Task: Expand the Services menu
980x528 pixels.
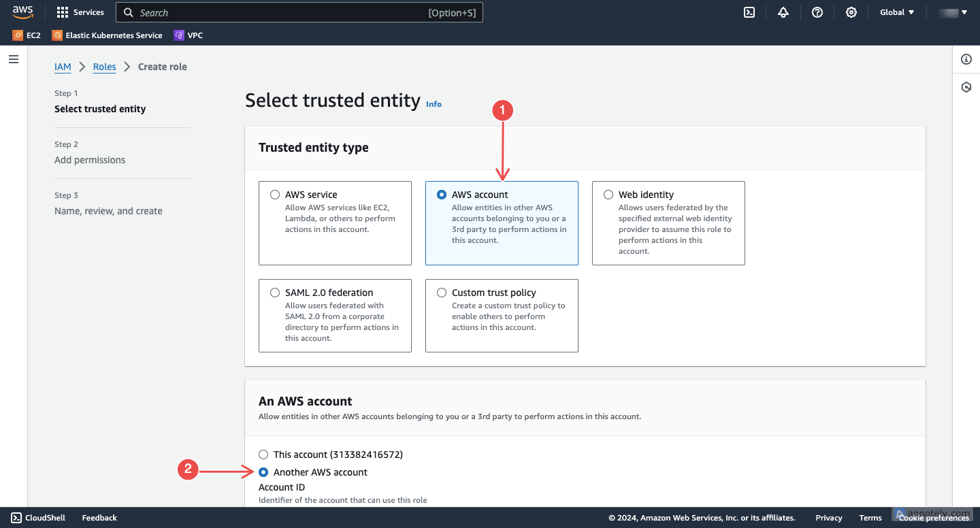Action: (x=80, y=12)
